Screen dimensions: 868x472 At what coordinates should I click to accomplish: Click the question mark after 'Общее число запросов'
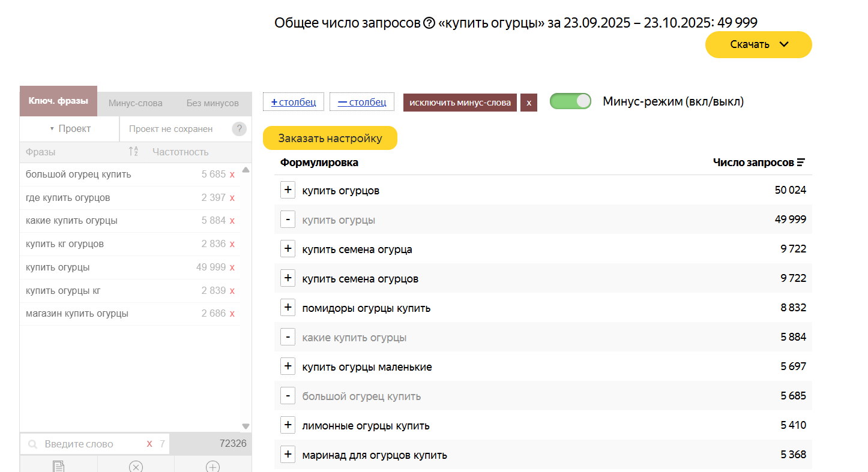429,23
